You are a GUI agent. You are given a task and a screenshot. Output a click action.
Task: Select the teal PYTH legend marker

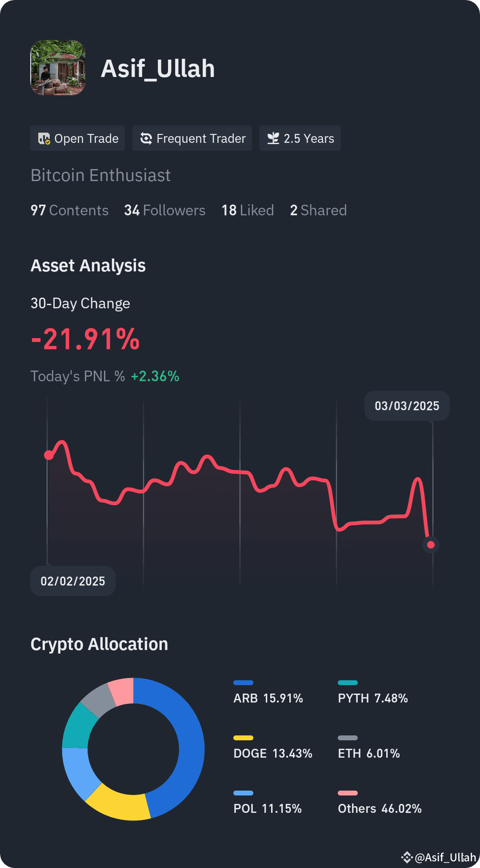348,682
